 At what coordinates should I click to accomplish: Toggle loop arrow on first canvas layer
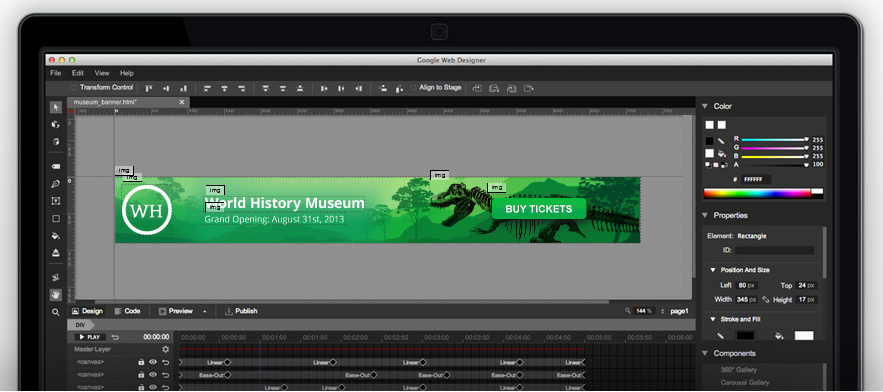(166, 362)
